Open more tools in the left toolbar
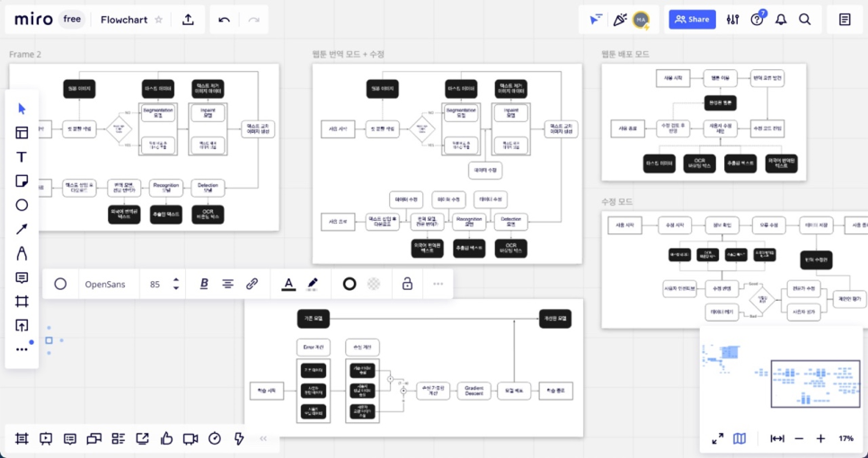Image resolution: width=868 pixels, height=458 pixels. coord(22,349)
